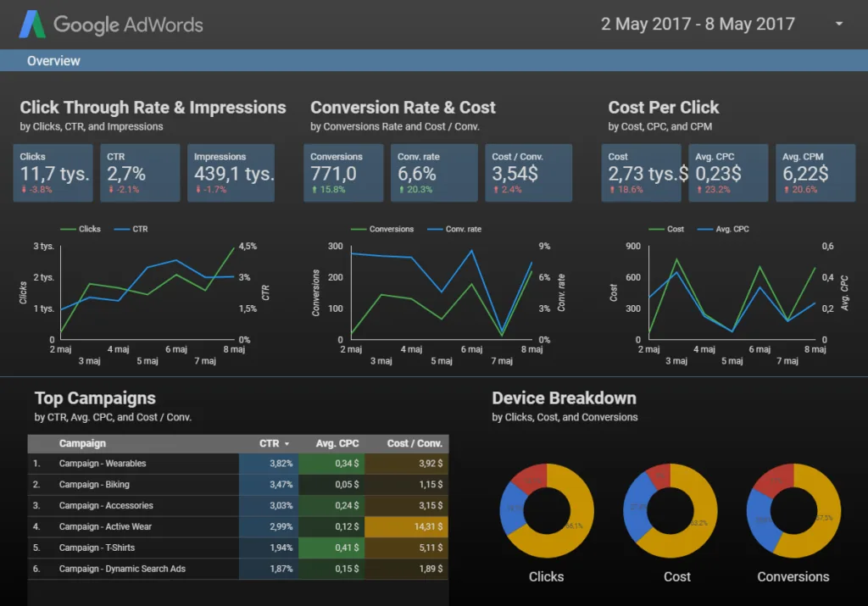Click the Clicks label under donut chart

547,576
